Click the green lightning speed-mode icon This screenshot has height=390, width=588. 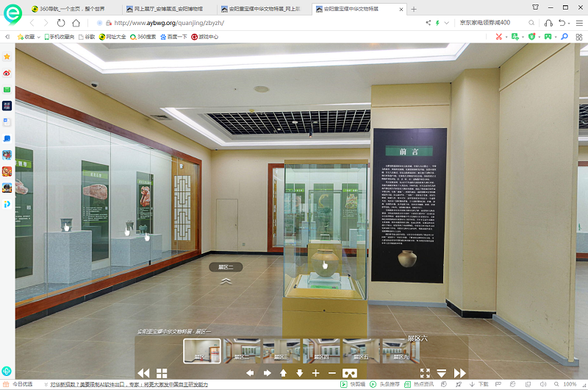pos(437,23)
